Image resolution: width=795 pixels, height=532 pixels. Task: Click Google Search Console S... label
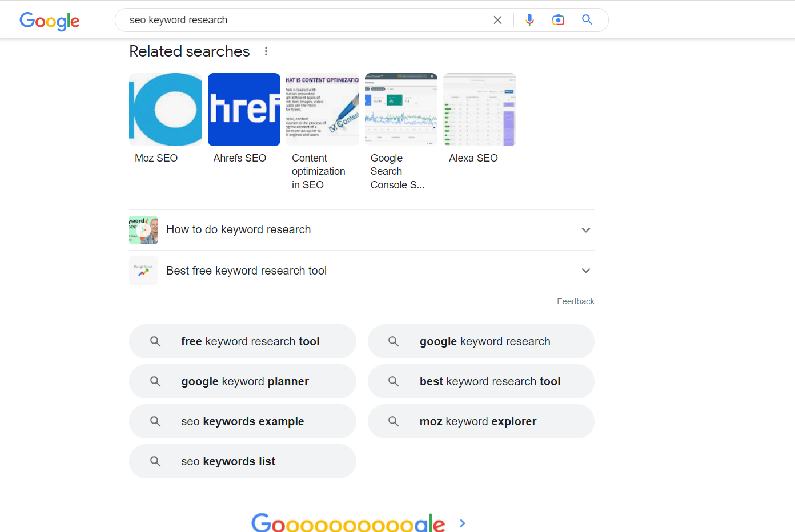coord(397,171)
